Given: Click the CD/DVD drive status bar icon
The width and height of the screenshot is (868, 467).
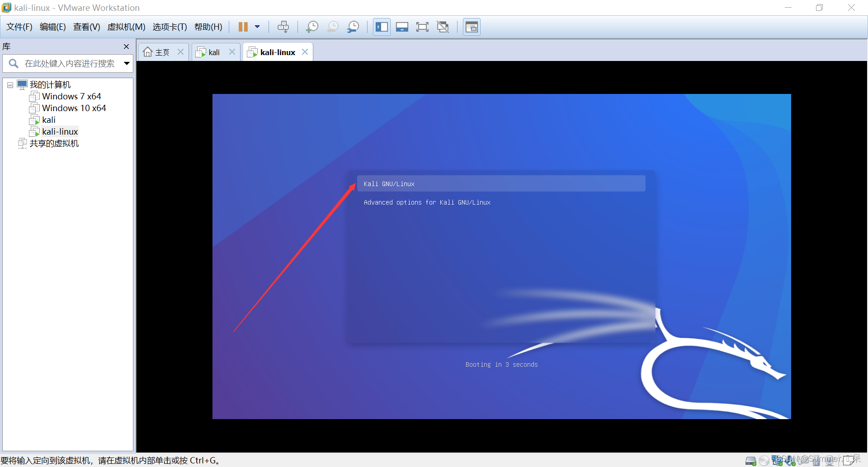Looking at the screenshot, I should click(x=764, y=461).
